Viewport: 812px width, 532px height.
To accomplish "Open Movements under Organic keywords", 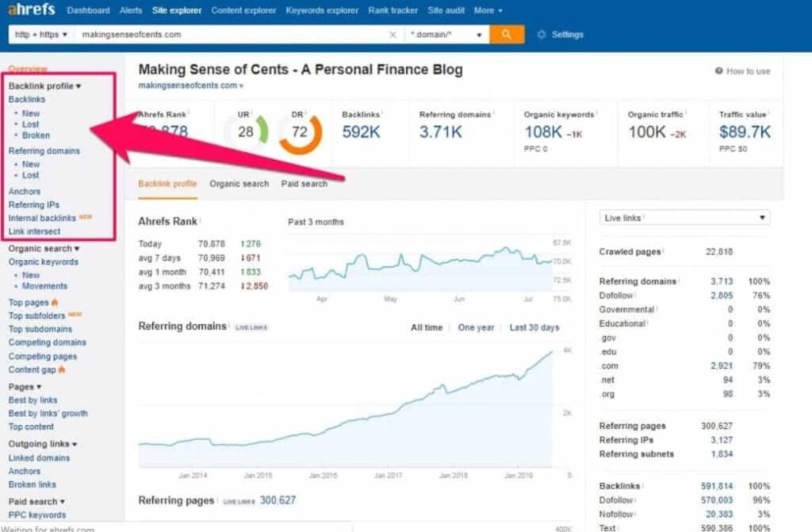I will coord(44,286).
